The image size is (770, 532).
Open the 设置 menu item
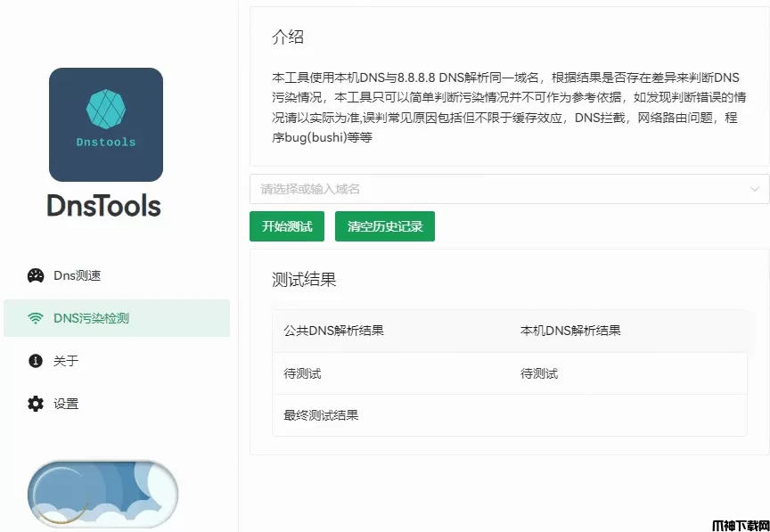tap(117, 404)
